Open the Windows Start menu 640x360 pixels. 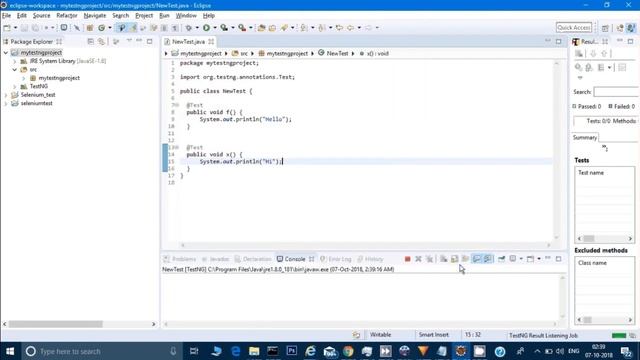[10, 351]
